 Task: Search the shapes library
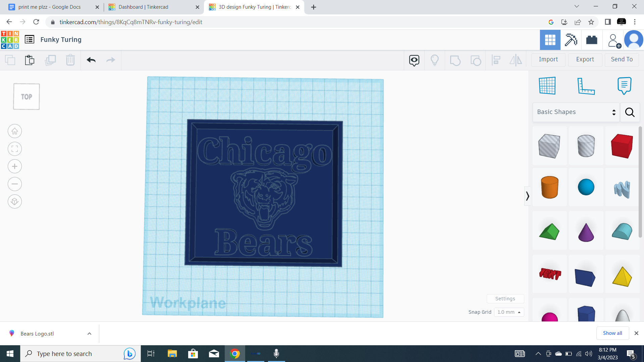click(x=630, y=112)
